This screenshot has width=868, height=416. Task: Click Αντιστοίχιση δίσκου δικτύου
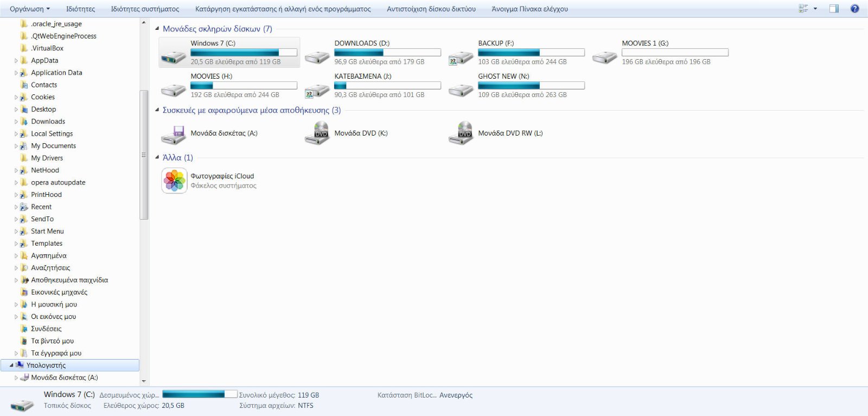click(431, 9)
